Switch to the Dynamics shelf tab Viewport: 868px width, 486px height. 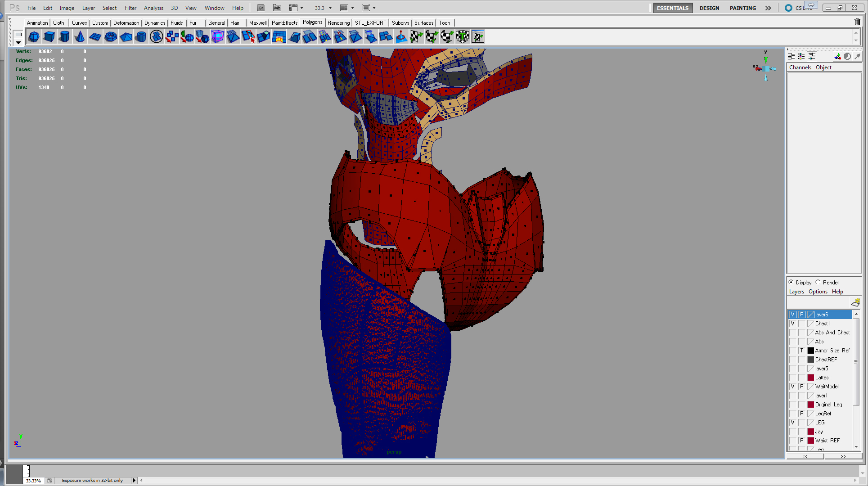[x=155, y=22]
